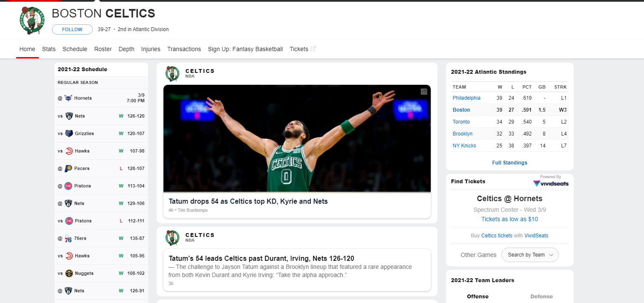Open the Full Standings link

509,163
